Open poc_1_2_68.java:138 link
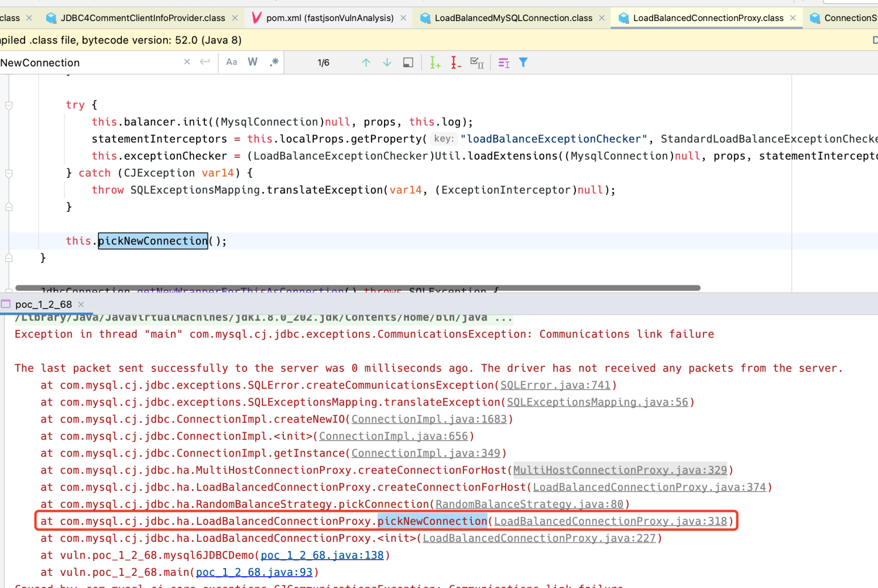Screen dimensions: 878x588 pos(322,555)
